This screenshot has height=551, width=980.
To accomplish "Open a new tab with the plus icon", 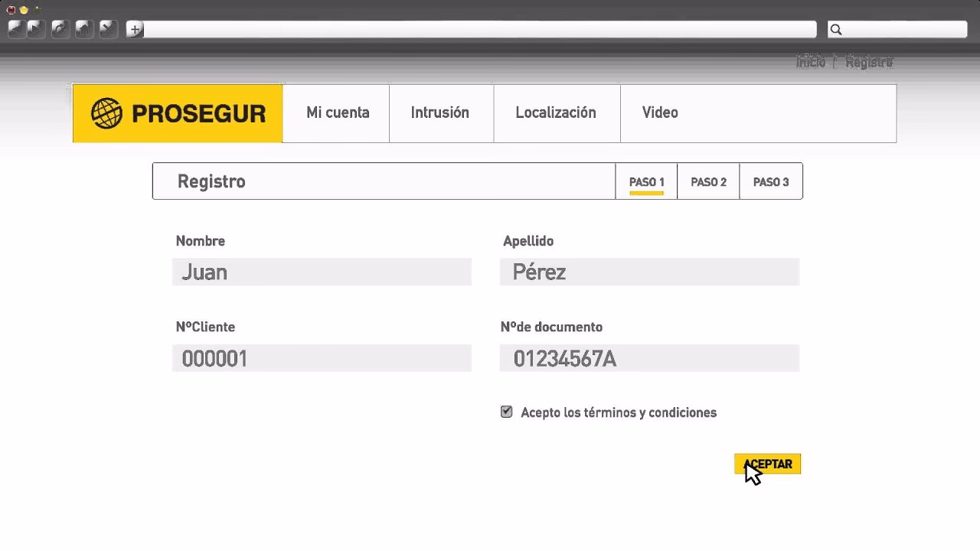I will (x=134, y=29).
